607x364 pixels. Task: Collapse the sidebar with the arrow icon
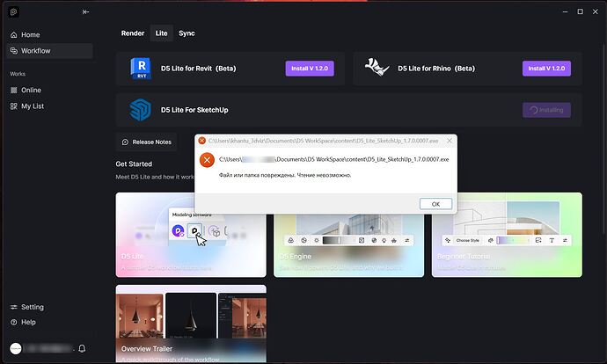[86, 12]
